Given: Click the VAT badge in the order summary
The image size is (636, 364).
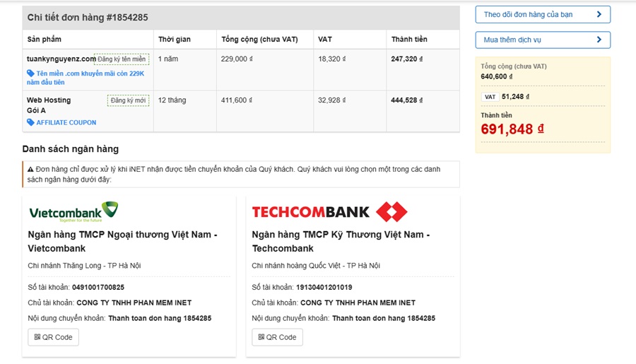Looking at the screenshot, I should 490,97.
